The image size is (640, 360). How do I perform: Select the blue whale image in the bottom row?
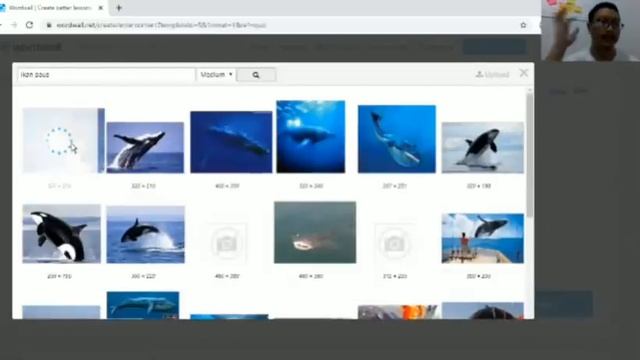[142, 305]
